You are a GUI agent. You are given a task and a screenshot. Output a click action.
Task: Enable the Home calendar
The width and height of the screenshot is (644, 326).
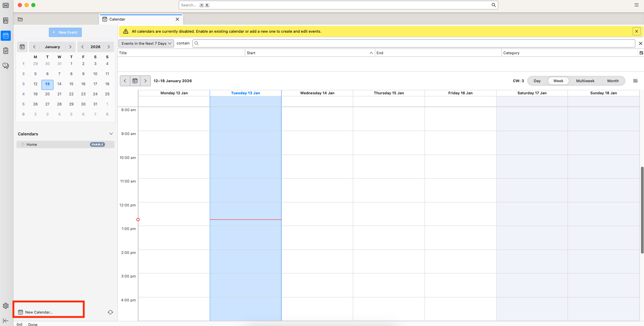97,144
